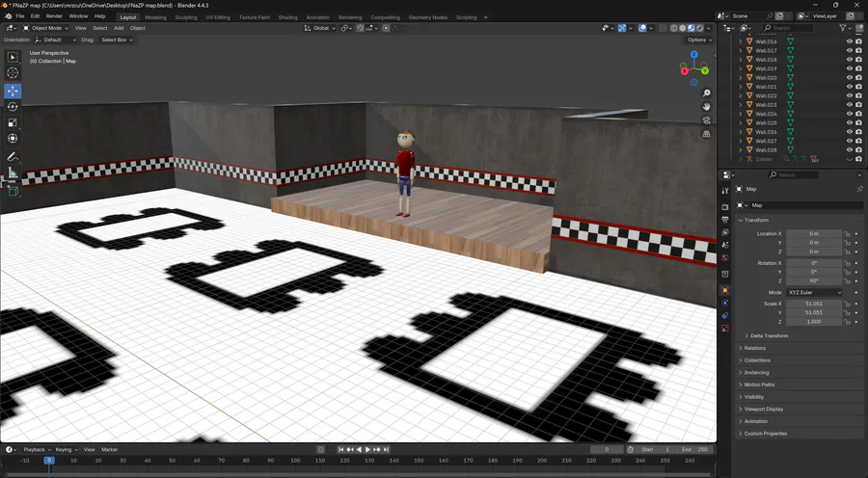Select the Select Box tool in toolbar
This screenshot has width=868, height=478.
13,58
